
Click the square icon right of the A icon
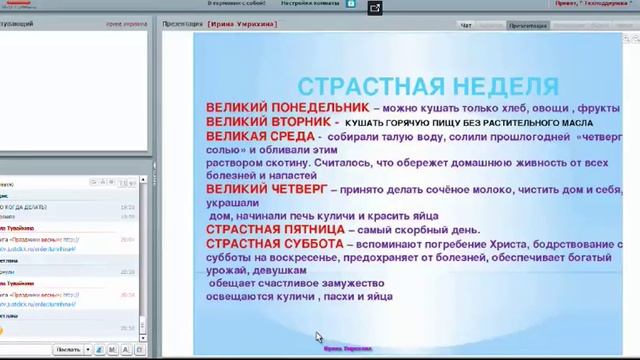click(x=139, y=350)
